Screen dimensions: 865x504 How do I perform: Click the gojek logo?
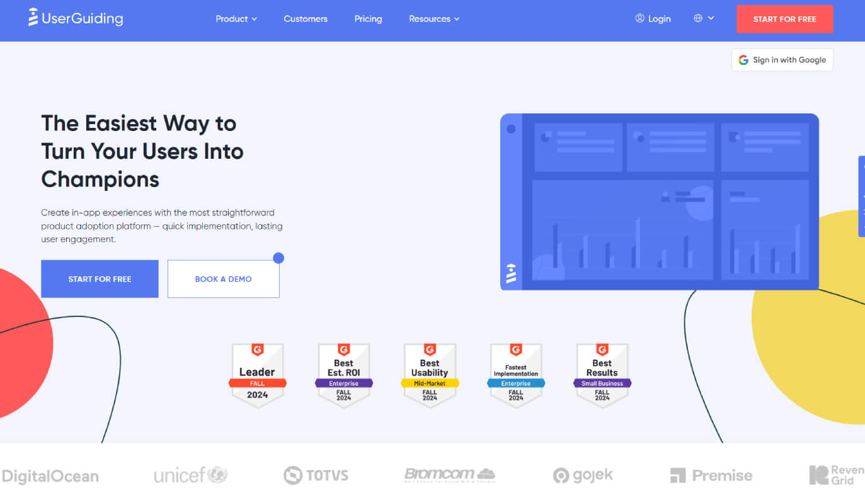583,476
